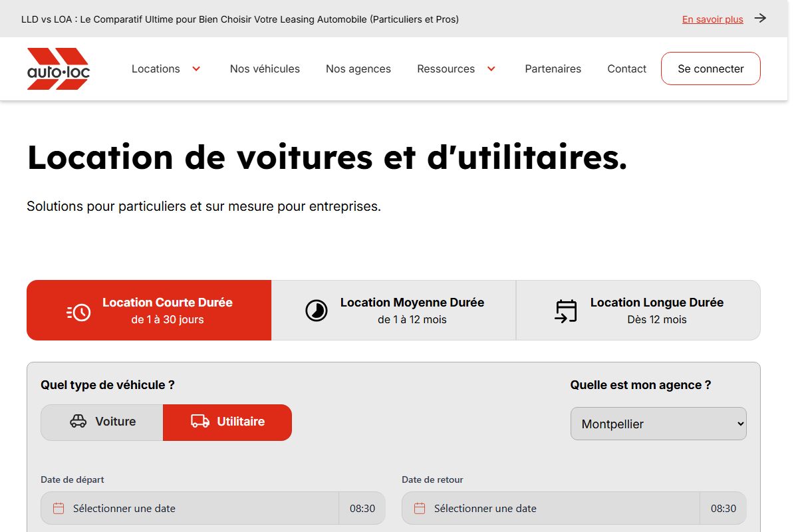Open the Ressources menu

tap(446, 68)
